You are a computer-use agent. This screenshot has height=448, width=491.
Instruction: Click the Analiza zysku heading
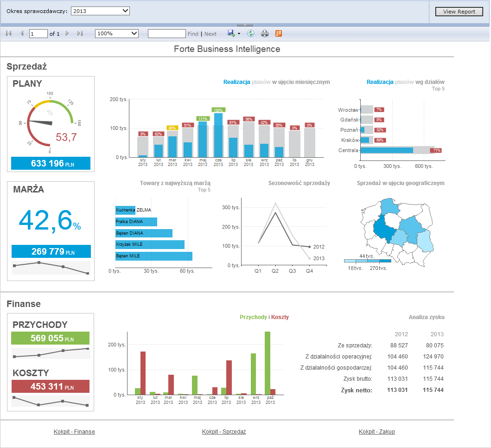point(427,317)
